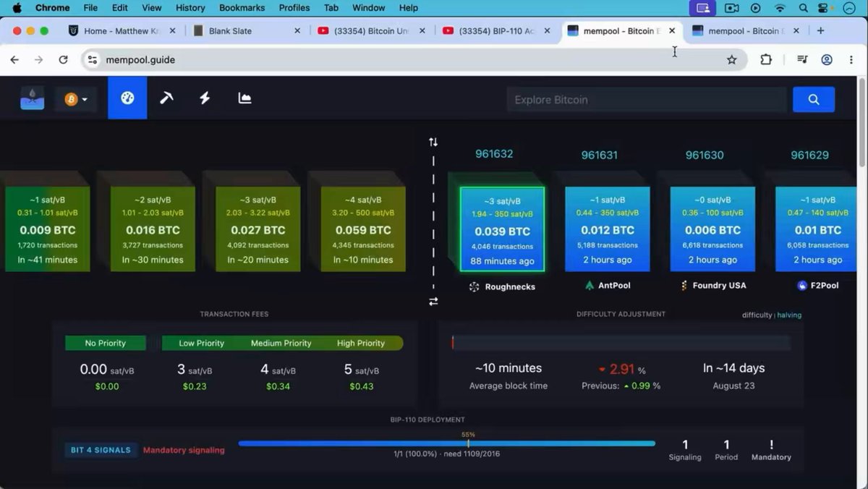Click the blue search magnifier button
Screen dimensions: 868x489
[x=814, y=100]
